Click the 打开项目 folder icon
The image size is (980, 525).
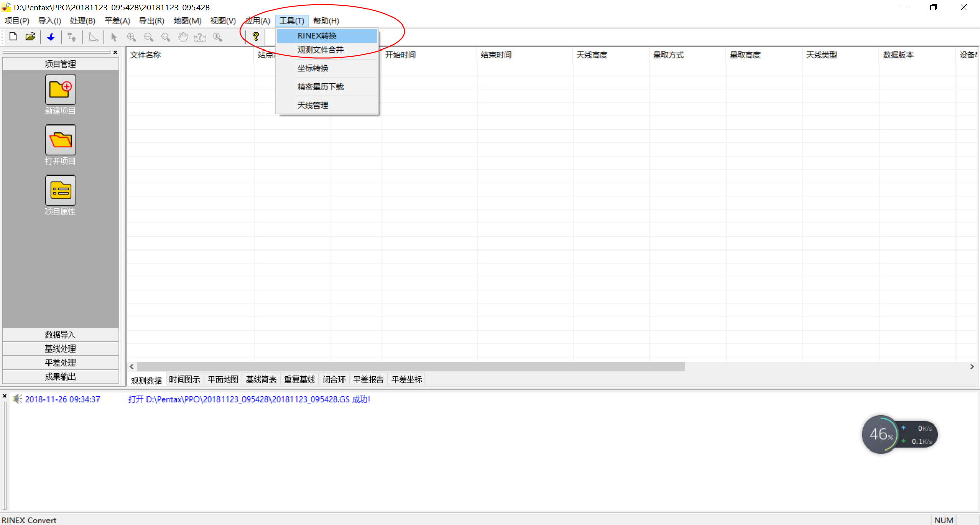click(x=60, y=140)
